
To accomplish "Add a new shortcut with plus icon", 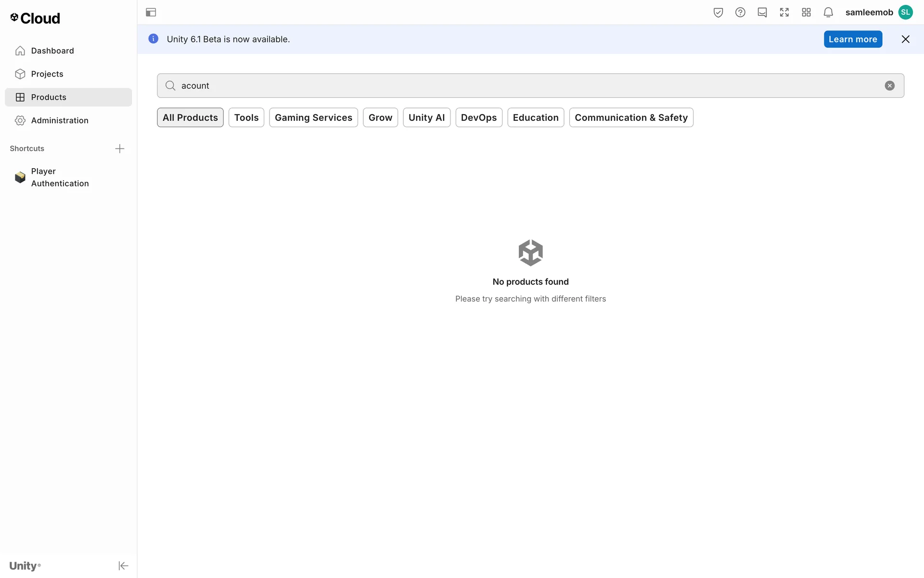I will click(120, 149).
